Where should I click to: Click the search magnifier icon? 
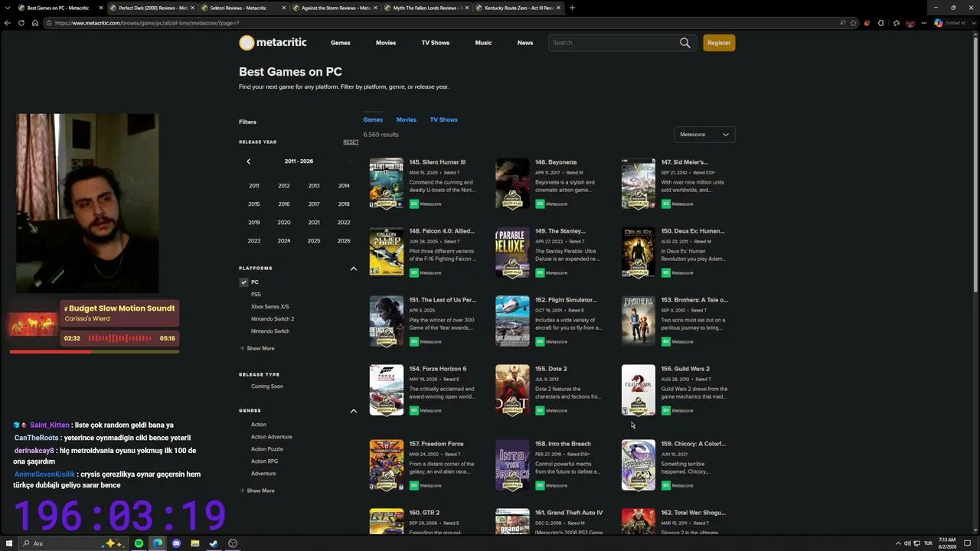click(x=684, y=43)
